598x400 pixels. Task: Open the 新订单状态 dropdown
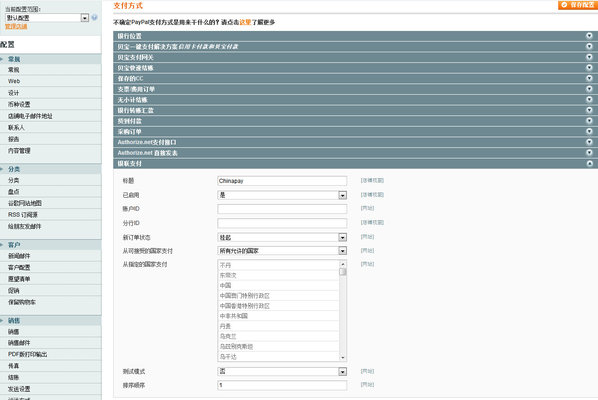tap(282, 238)
